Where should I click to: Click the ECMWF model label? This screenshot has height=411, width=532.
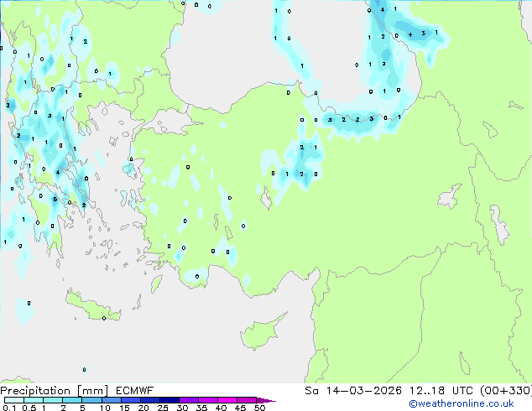pos(135,391)
